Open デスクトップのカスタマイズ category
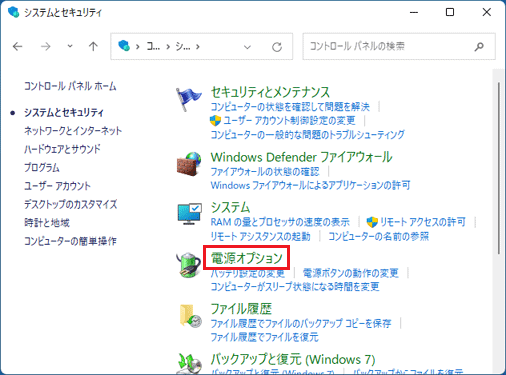This screenshot has width=506, height=375. pos(70,204)
